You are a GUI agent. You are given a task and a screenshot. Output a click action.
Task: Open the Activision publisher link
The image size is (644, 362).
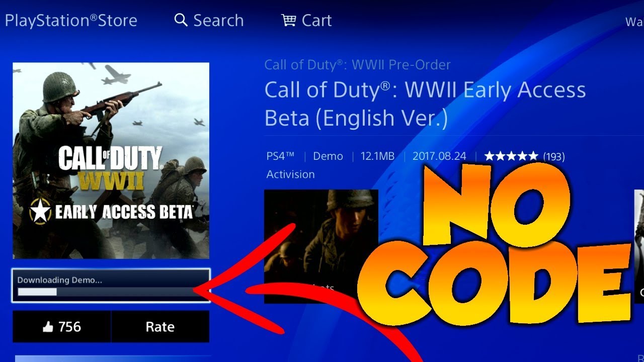point(290,174)
